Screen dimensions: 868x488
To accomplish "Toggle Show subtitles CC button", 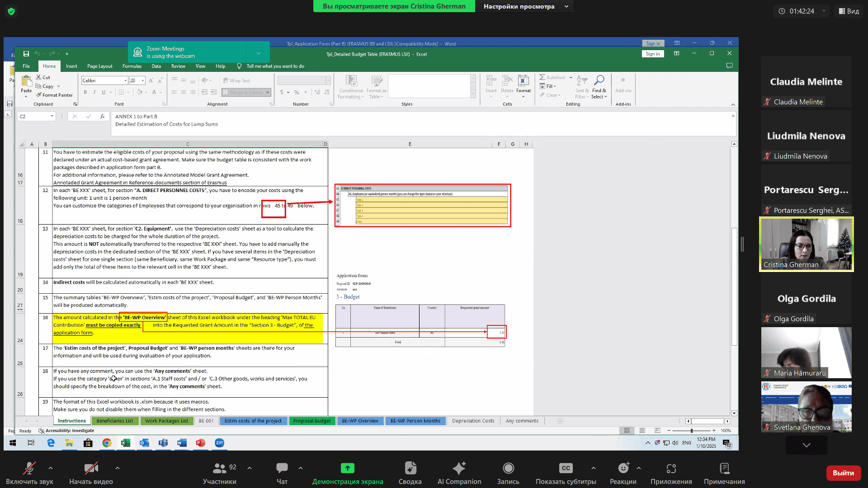I will [566, 469].
